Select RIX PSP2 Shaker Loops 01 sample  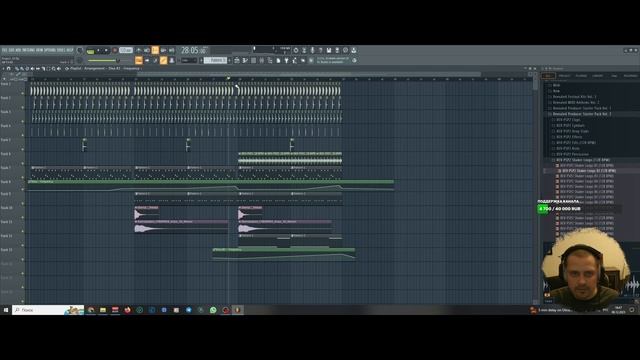(585, 165)
